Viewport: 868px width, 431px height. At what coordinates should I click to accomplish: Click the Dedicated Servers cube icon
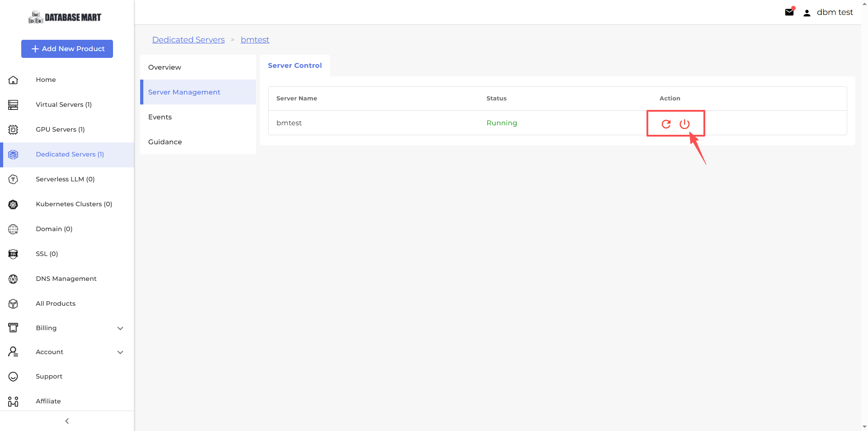[13, 155]
